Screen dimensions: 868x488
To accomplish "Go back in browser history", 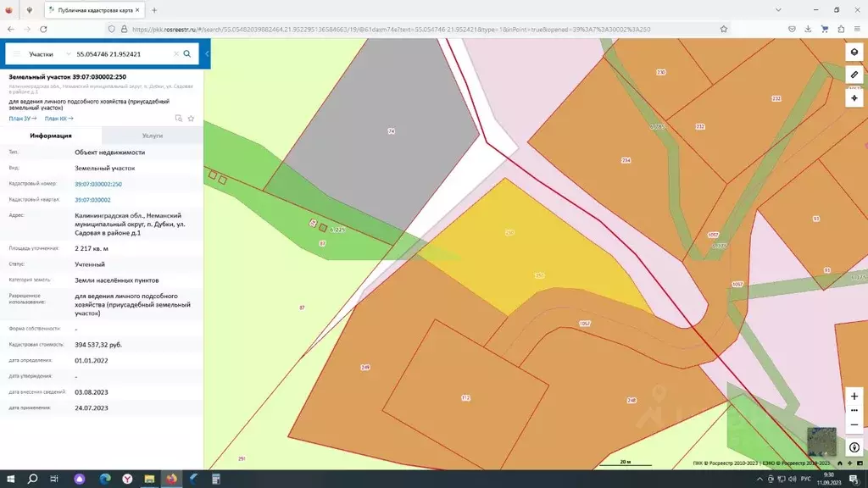I will click(11, 29).
